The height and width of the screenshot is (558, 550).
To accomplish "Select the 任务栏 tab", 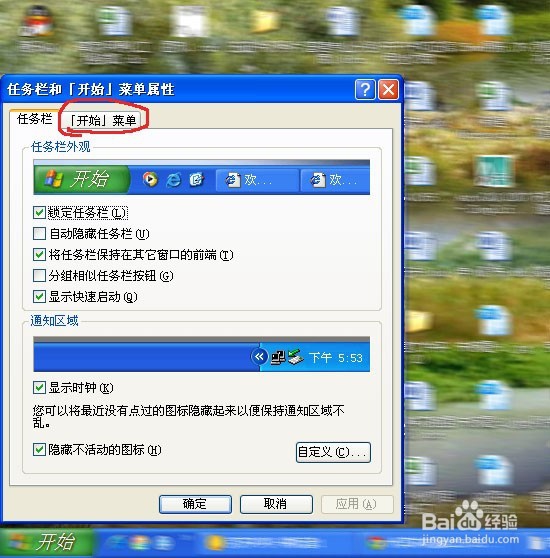I will [x=35, y=119].
